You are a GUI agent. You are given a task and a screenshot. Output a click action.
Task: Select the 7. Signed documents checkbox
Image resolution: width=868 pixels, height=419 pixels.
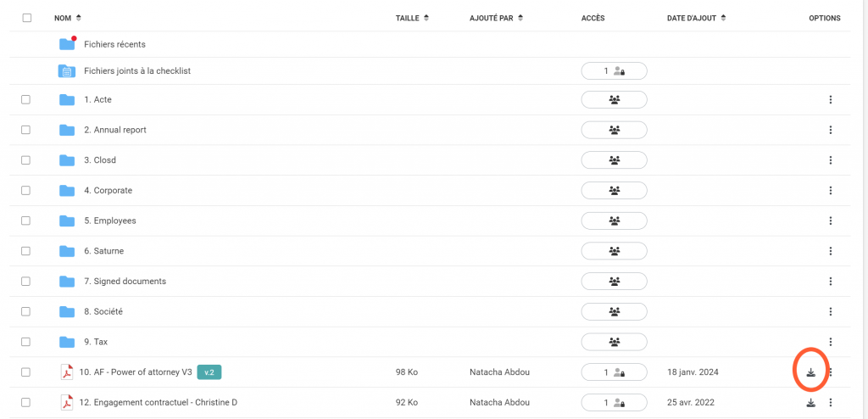pos(26,282)
